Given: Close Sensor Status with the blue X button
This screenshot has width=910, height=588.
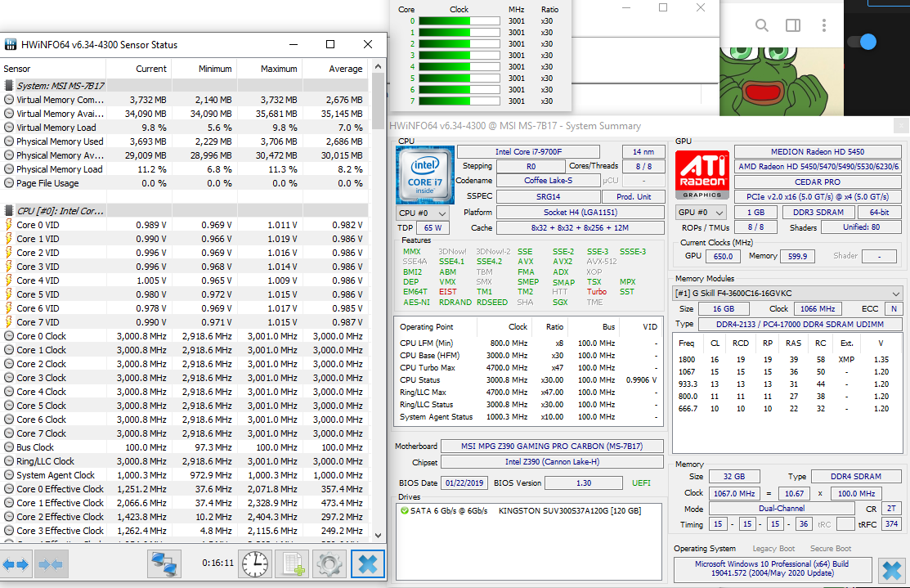Looking at the screenshot, I should pyautogui.click(x=367, y=564).
